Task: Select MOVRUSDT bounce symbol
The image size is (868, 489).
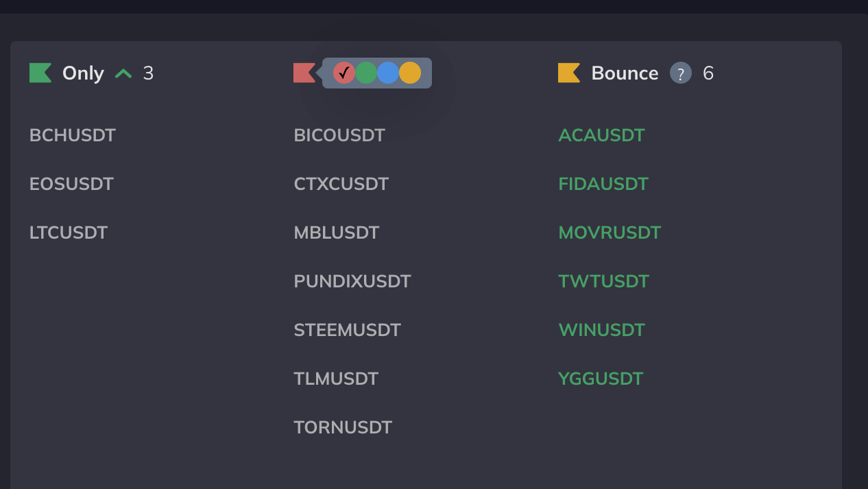Action: tap(610, 232)
